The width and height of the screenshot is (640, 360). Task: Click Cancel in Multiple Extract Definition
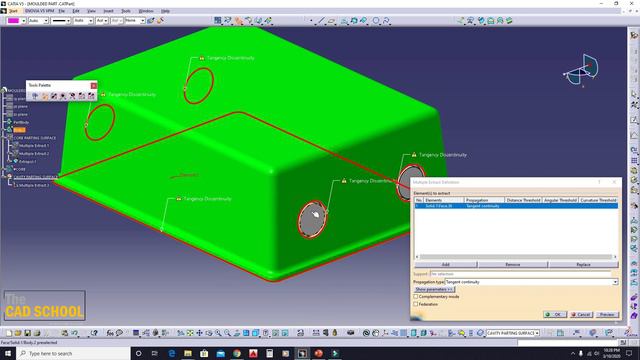pos(581,315)
